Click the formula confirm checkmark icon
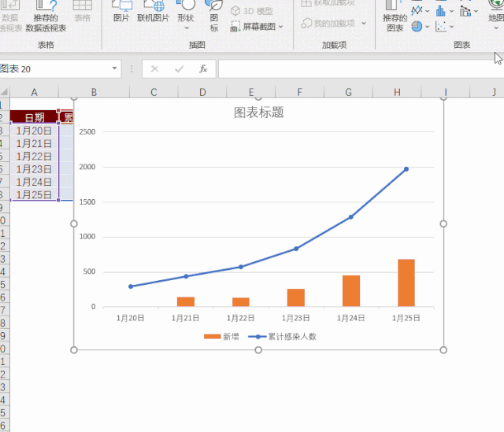This screenshot has width=504, height=432. (x=179, y=68)
